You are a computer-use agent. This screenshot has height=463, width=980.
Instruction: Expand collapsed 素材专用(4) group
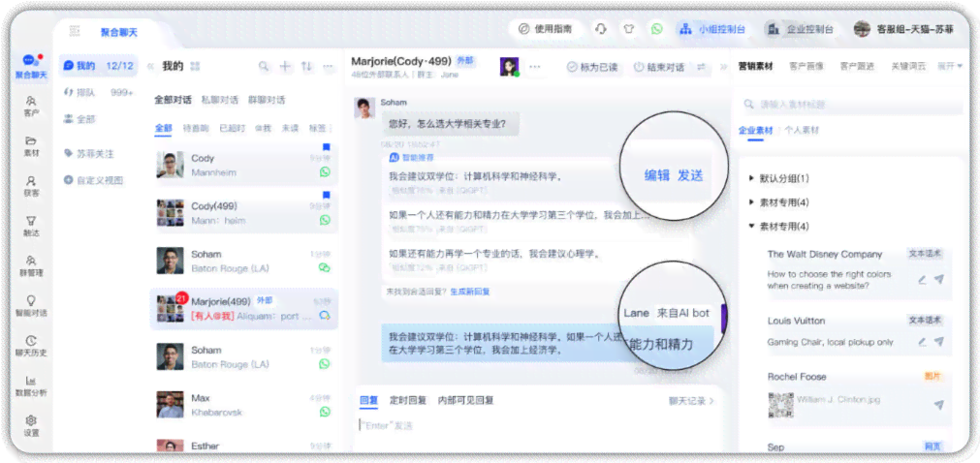point(779,202)
